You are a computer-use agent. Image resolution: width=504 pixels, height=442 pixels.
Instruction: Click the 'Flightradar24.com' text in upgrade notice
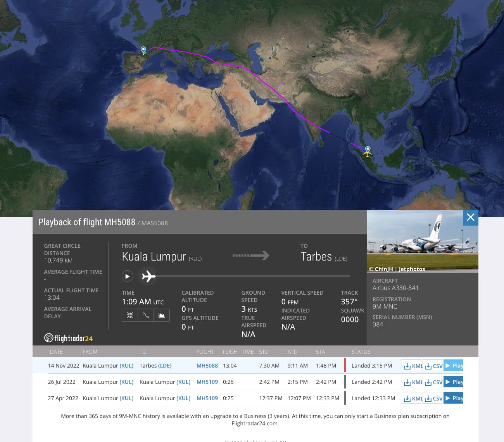tap(254, 423)
